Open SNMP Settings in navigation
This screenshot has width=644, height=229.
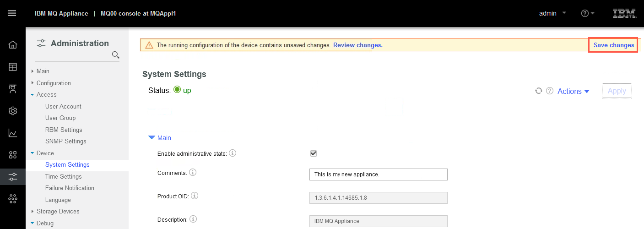[65, 141]
